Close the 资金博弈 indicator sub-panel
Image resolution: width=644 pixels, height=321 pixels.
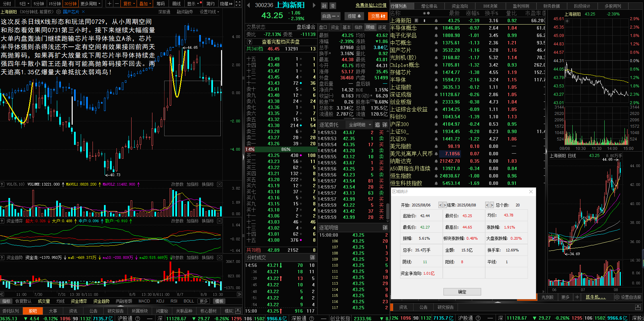(x=219, y=221)
